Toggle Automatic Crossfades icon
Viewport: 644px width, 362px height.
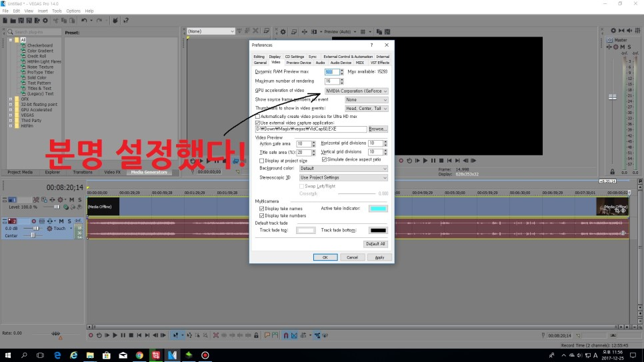point(294,335)
